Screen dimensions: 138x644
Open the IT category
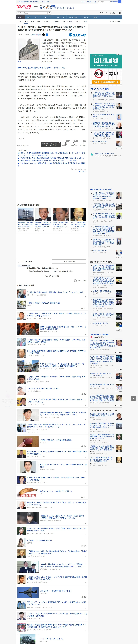(64, 21)
